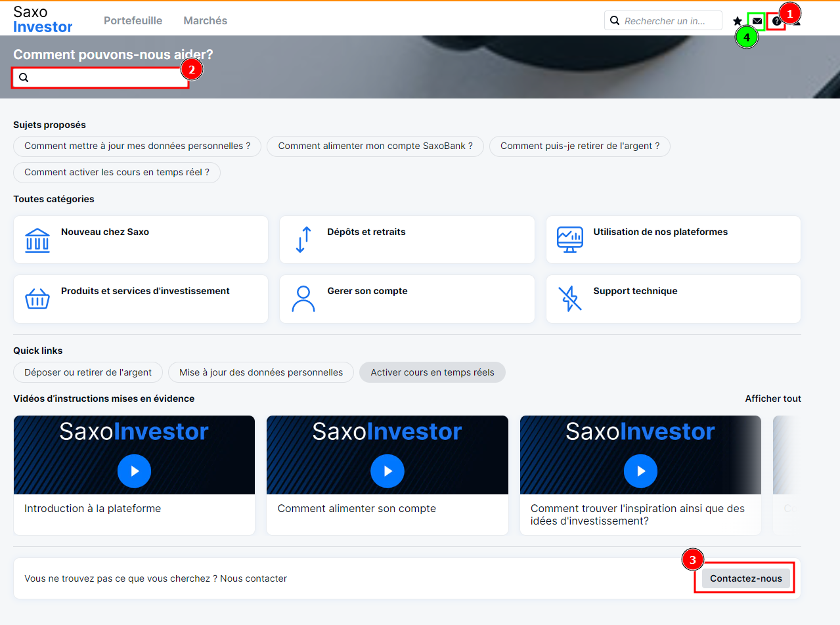840x625 pixels.
Task: Click the bank icon for Nouveau chez Saxo
Action: 37,240
